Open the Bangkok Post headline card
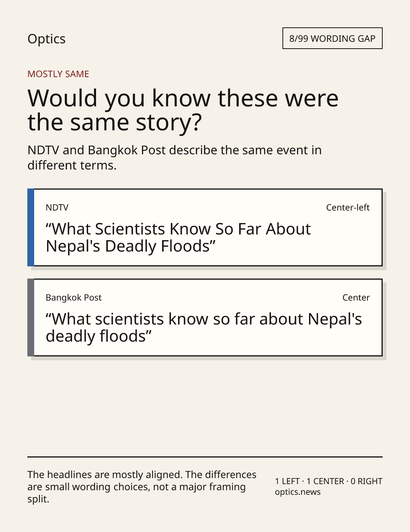This screenshot has width=410, height=532. point(205,317)
